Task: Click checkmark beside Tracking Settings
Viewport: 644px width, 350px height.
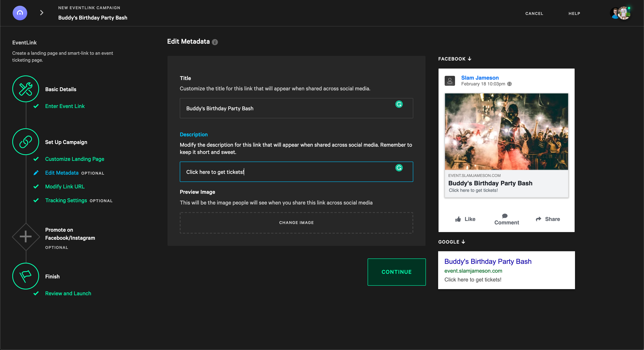Action: click(36, 200)
